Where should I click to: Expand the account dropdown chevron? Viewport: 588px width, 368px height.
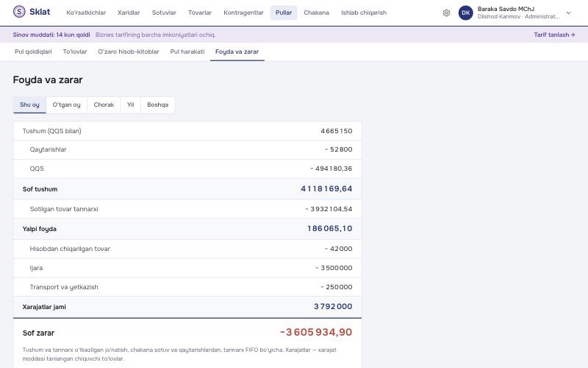[568, 13]
